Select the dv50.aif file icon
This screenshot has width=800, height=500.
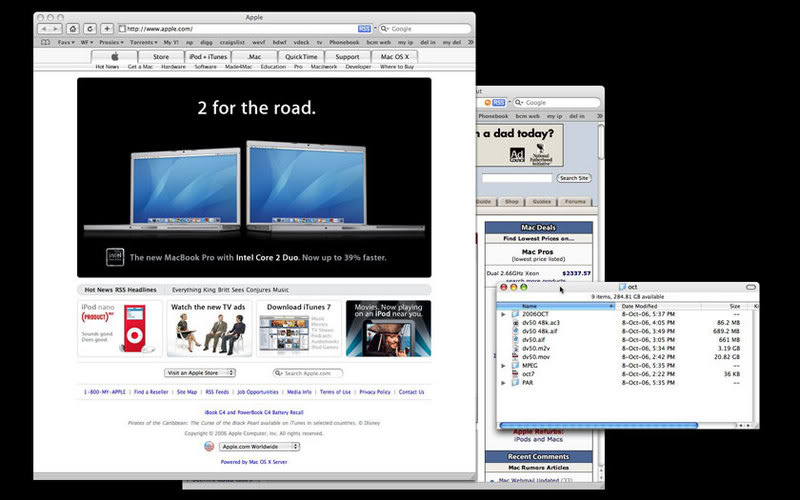[x=515, y=340]
